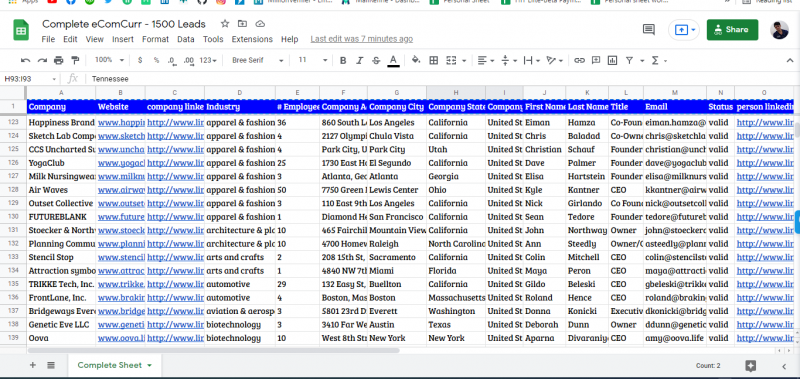Screen dimensions: 800x379
Task: Open the Edit menu
Action: click(70, 39)
